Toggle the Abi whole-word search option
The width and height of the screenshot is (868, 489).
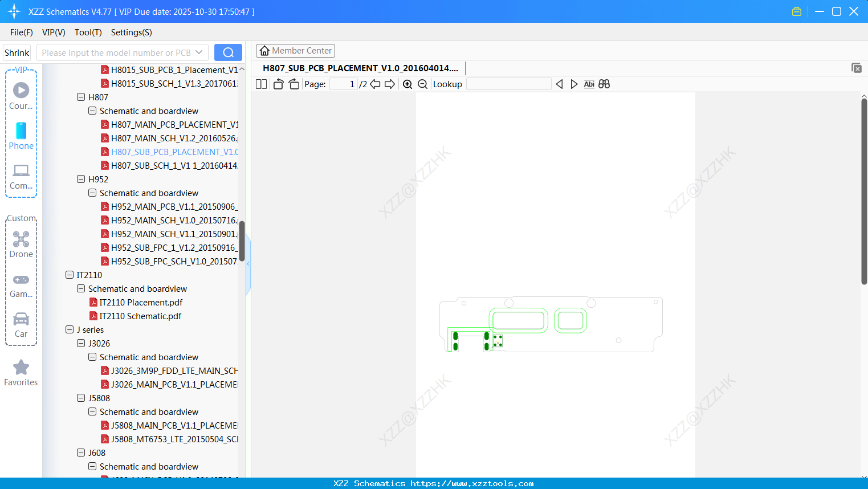tap(589, 84)
